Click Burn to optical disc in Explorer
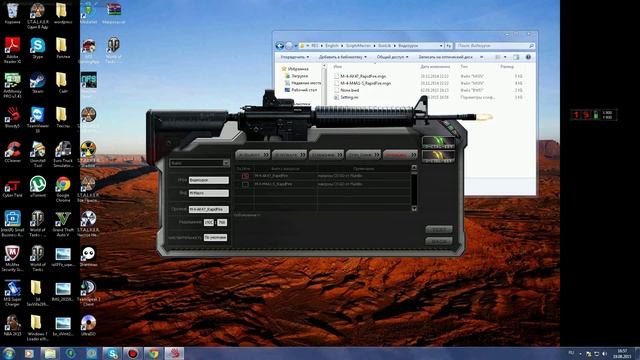This screenshot has width=640, height=360. [x=445, y=57]
